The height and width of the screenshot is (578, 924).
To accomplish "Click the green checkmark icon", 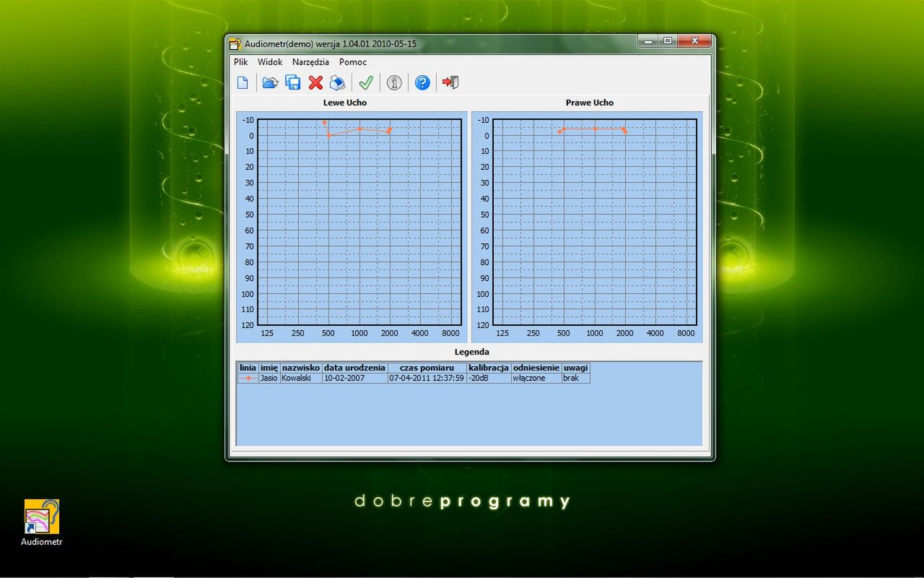I will coord(366,82).
